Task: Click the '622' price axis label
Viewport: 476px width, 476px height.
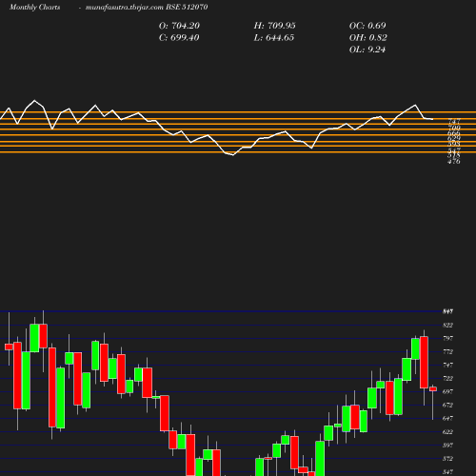Action: (447, 432)
